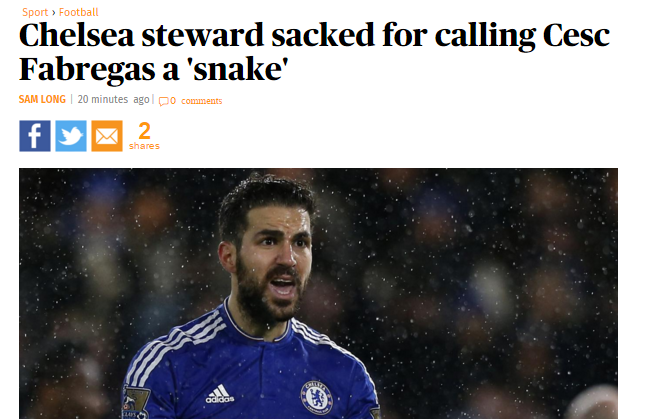The image size is (672, 419).
Task: Tweet the article via Twitter icon
Action: click(x=71, y=136)
